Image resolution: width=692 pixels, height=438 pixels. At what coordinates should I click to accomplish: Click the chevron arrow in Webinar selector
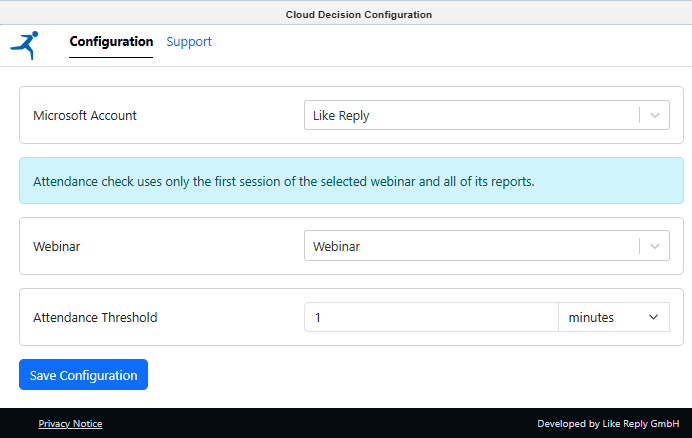[x=655, y=246]
